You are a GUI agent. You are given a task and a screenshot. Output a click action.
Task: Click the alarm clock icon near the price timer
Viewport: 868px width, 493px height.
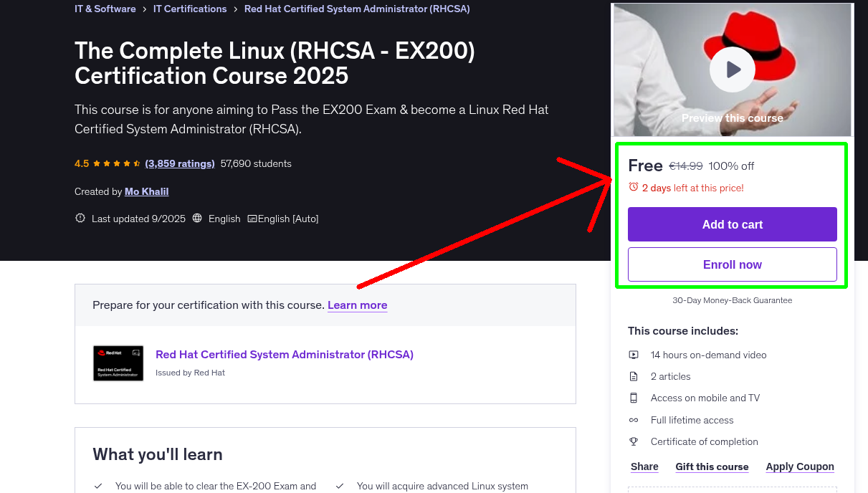click(x=632, y=185)
